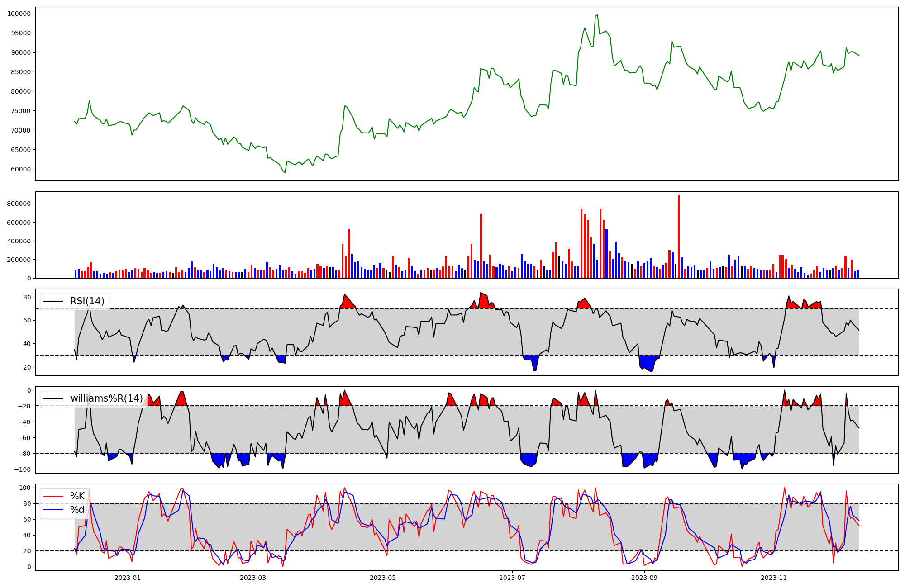Image resolution: width=905 pixels, height=588 pixels.
Task: Click the -100 label on the Williams %R axis
Action: pyautogui.click(x=24, y=469)
